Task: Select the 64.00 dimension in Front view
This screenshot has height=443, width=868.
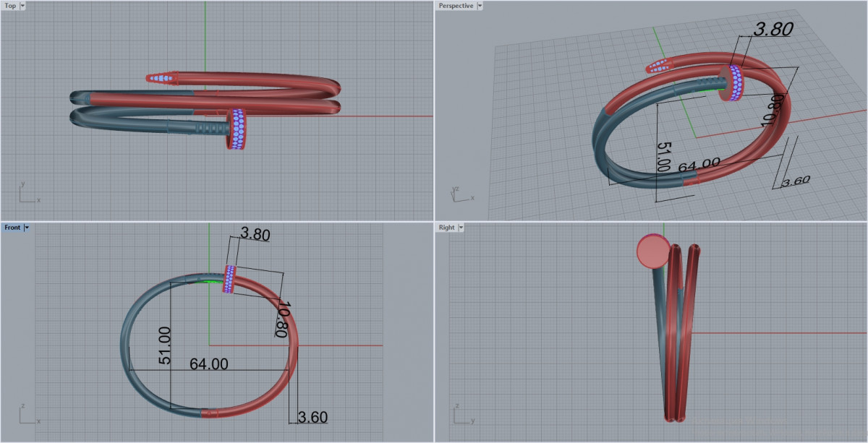Action: 209,364
